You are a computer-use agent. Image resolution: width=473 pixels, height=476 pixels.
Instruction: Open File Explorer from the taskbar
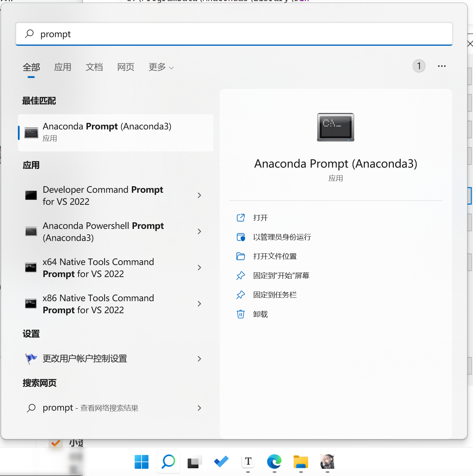301,462
